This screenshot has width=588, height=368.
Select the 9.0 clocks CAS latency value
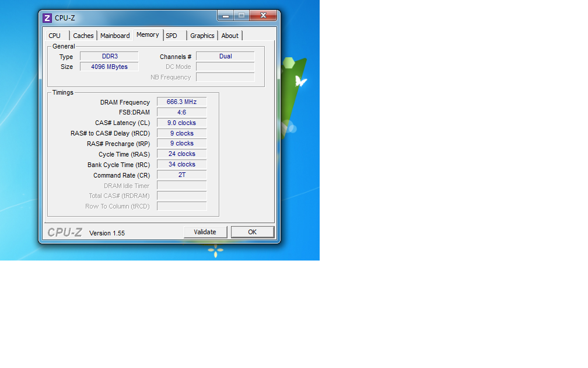[x=182, y=123]
